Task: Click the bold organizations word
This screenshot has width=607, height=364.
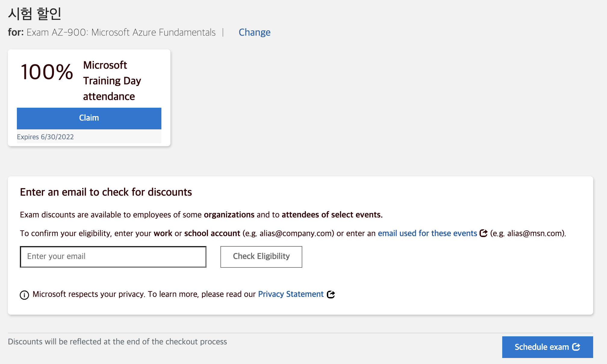Action: 229,215
